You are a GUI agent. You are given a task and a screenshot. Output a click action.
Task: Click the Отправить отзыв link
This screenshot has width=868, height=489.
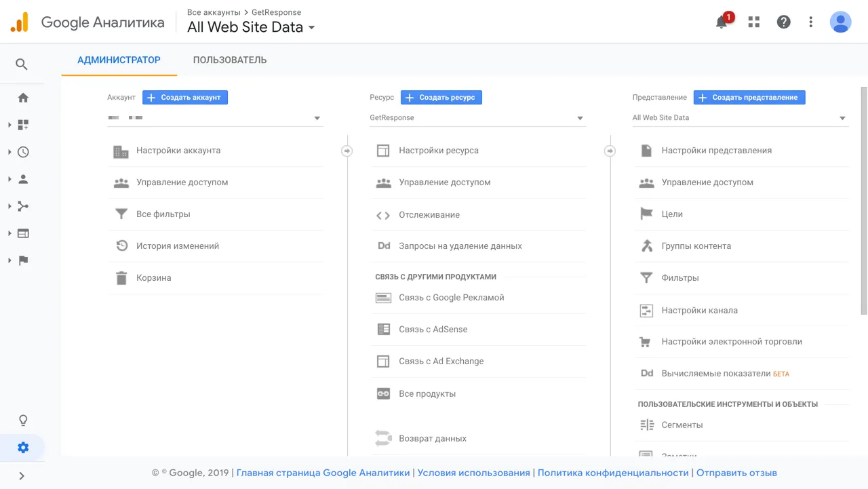coord(736,473)
